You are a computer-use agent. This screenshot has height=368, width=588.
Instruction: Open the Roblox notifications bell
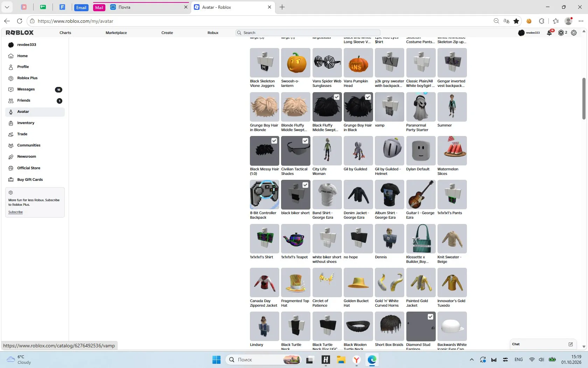(x=549, y=33)
